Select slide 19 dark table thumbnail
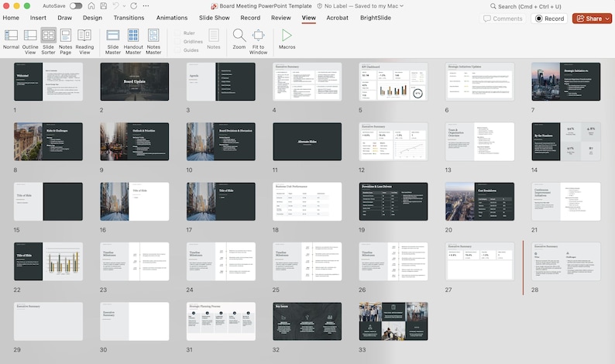The height and width of the screenshot is (364, 615). coord(393,201)
